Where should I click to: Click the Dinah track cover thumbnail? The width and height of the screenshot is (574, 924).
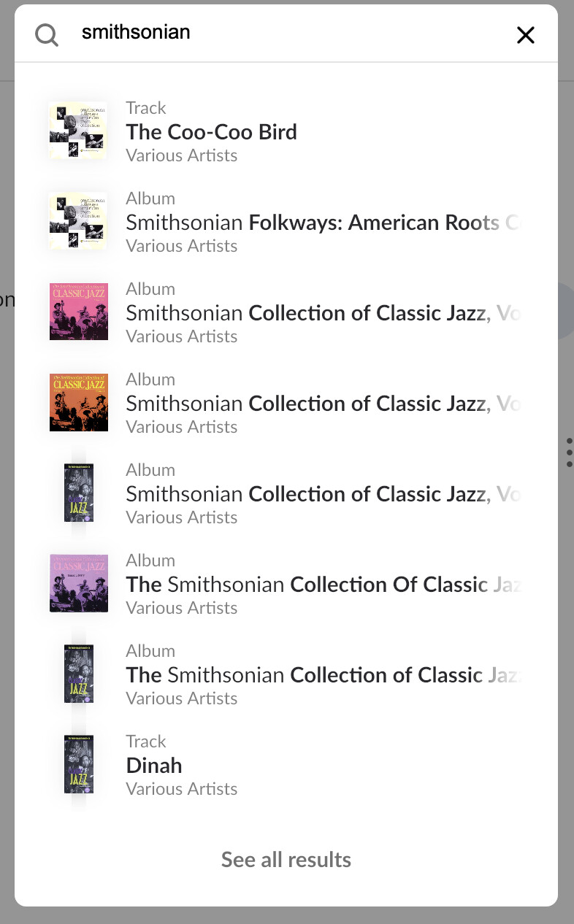coord(78,765)
